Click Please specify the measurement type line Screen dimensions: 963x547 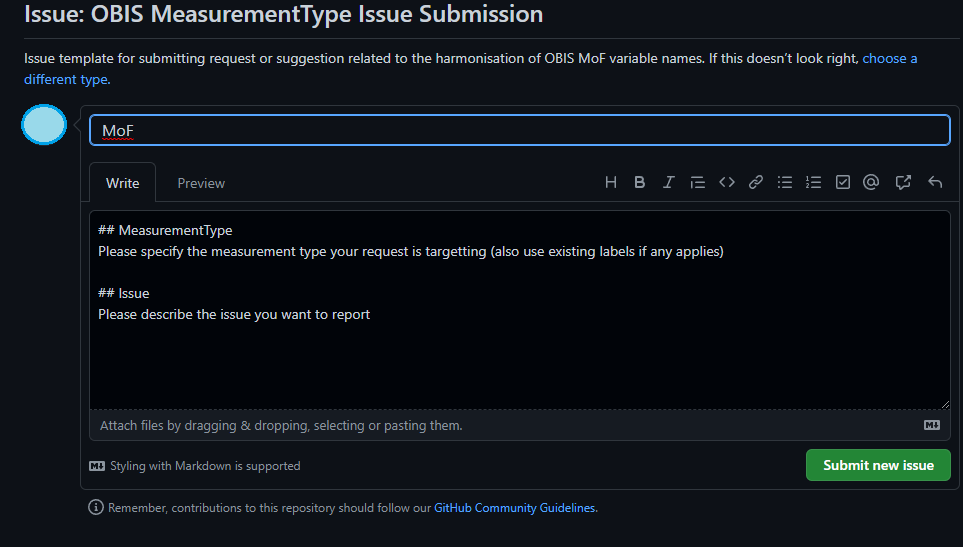point(411,252)
